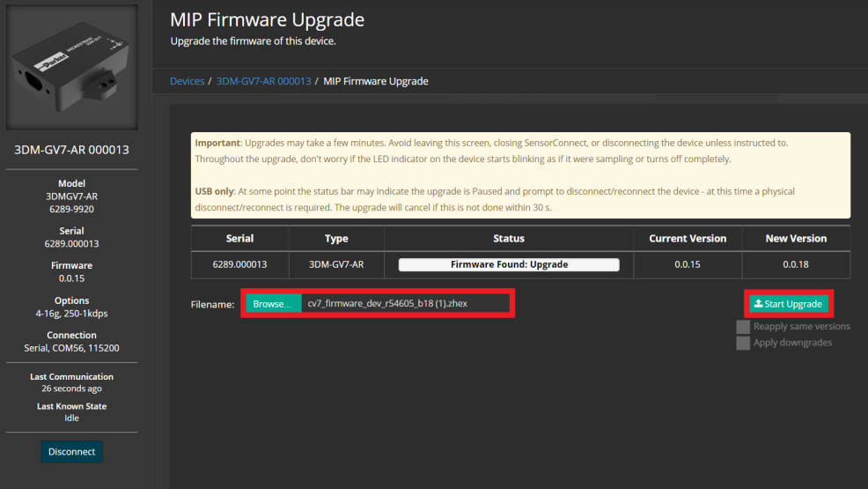Select table cell 3DM-GV7-AR
868x489 pixels.
click(336, 264)
